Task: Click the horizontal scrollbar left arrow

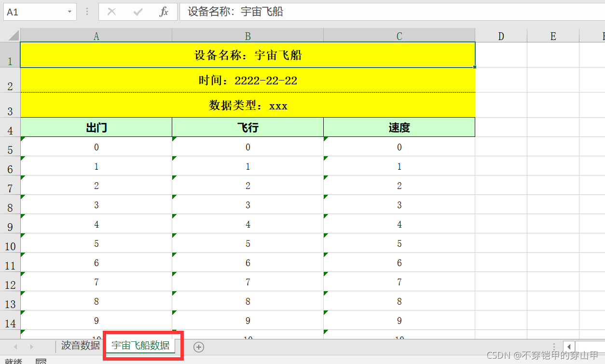Action: point(569,347)
